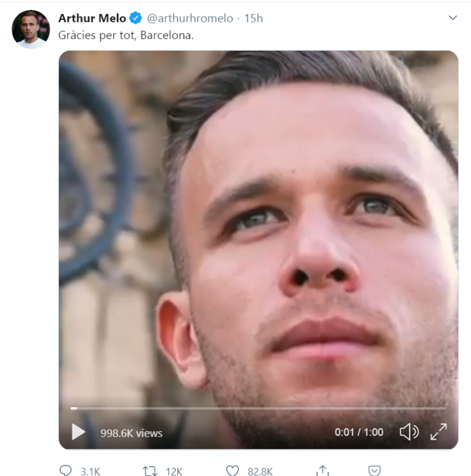Click the tweet text "Gràcies per tot, Barcelona."
Viewport: 471px width, 476px height.
126,35
